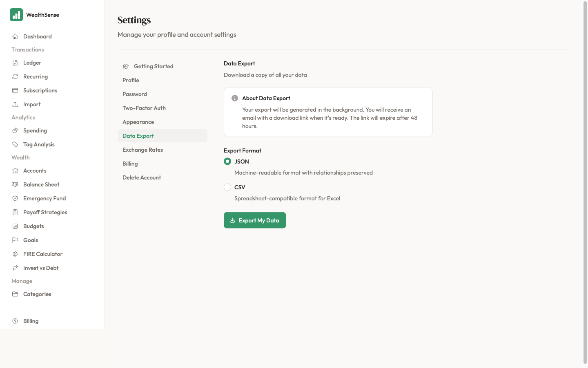
Task: Click the Invest vs Debt arrows icon
Action: click(x=15, y=268)
